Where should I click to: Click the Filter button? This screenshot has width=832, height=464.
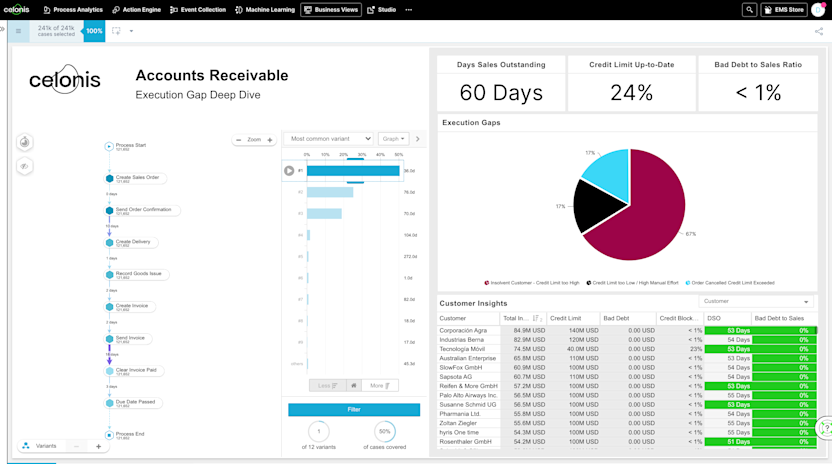tap(354, 409)
